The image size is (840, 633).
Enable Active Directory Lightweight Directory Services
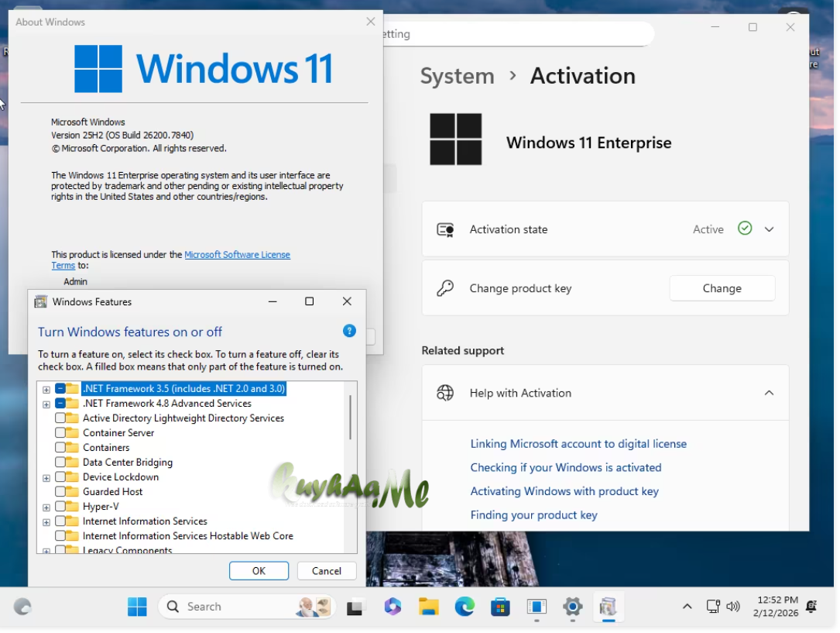60,418
